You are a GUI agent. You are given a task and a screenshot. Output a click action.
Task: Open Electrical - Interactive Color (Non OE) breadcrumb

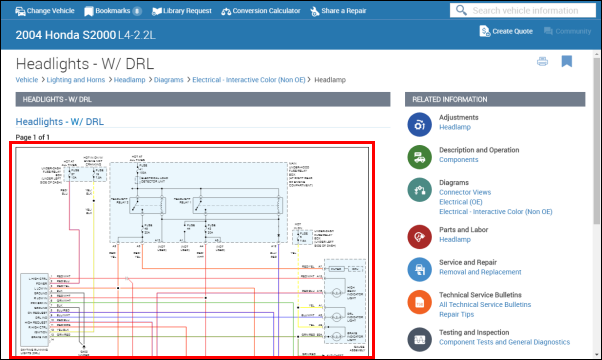click(x=249, y=80)
